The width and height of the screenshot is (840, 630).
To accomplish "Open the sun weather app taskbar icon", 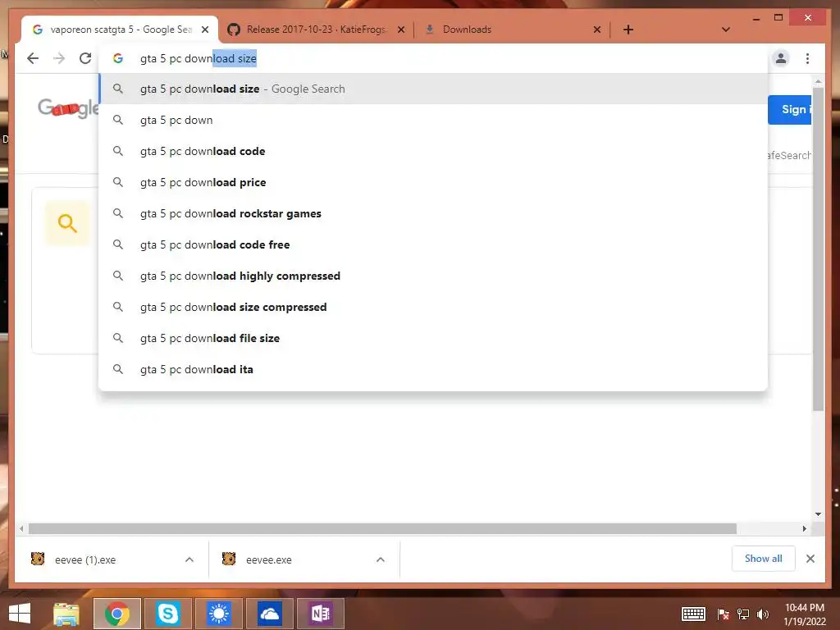I will [219, 614].
